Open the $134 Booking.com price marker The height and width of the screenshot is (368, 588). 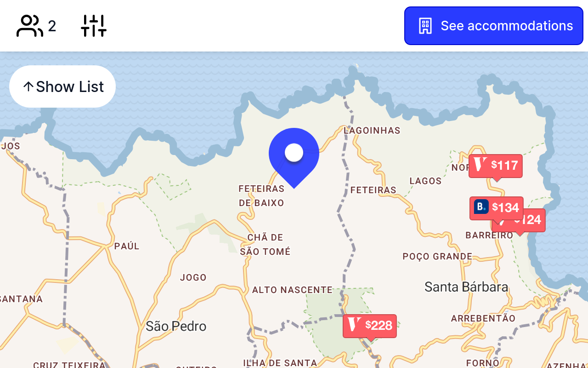click(496, 208)
